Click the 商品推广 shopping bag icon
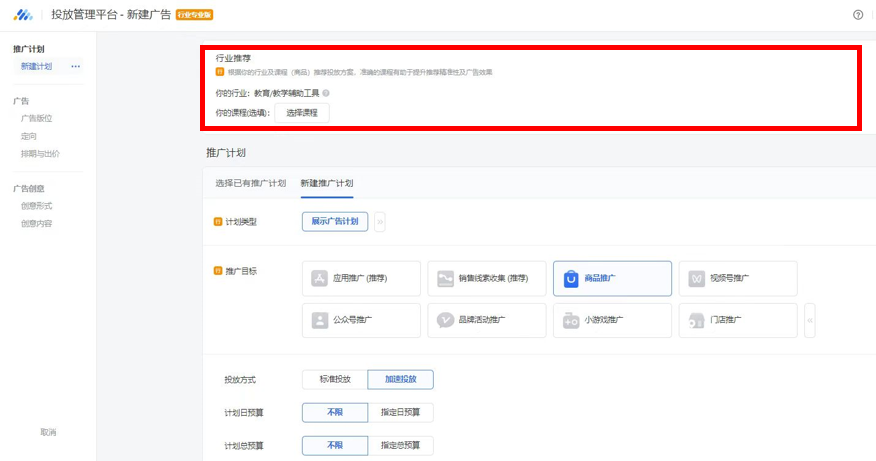Viewport: 876px width, 461px height. [571, 278]
